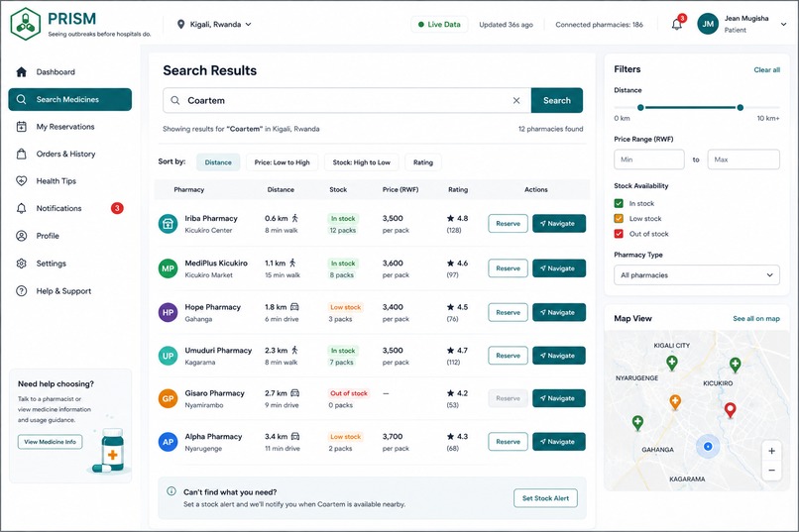Click the blue current-location dot on map
Image resolution: width=799 pixels, height=532 pixels.
pos(708,447)
